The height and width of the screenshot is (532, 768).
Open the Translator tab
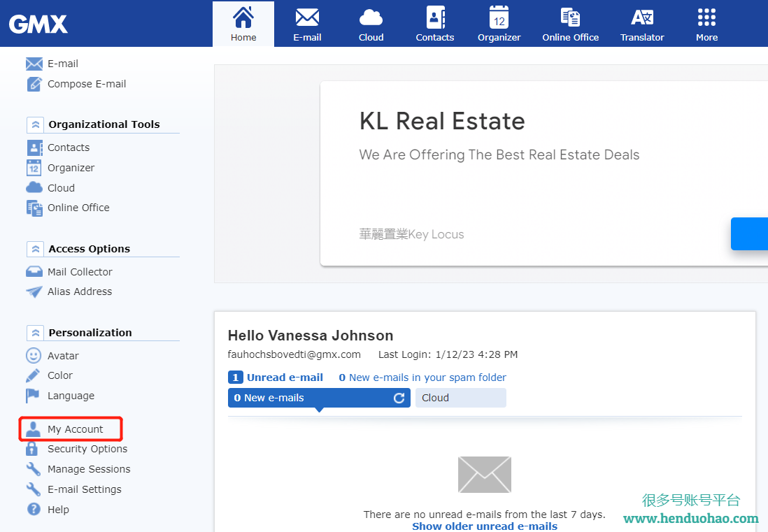(x=642, y=24)
